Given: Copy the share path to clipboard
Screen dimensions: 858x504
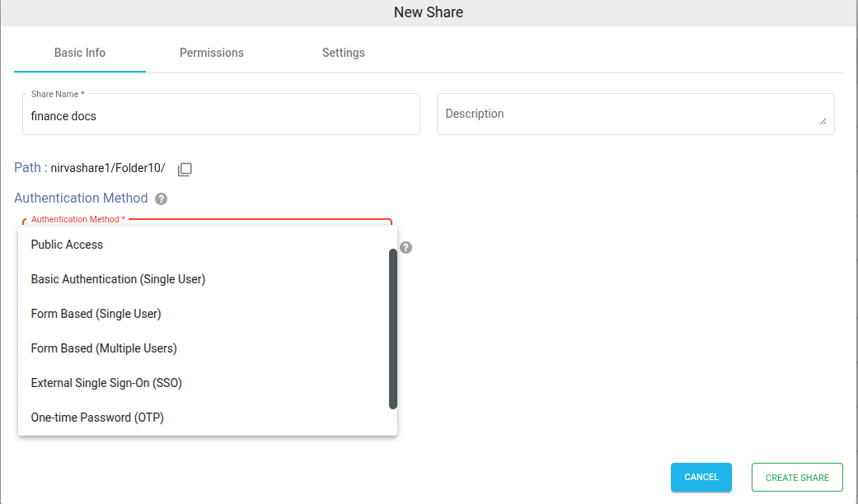Looking at the screenshot, I should tap(185, 169).
